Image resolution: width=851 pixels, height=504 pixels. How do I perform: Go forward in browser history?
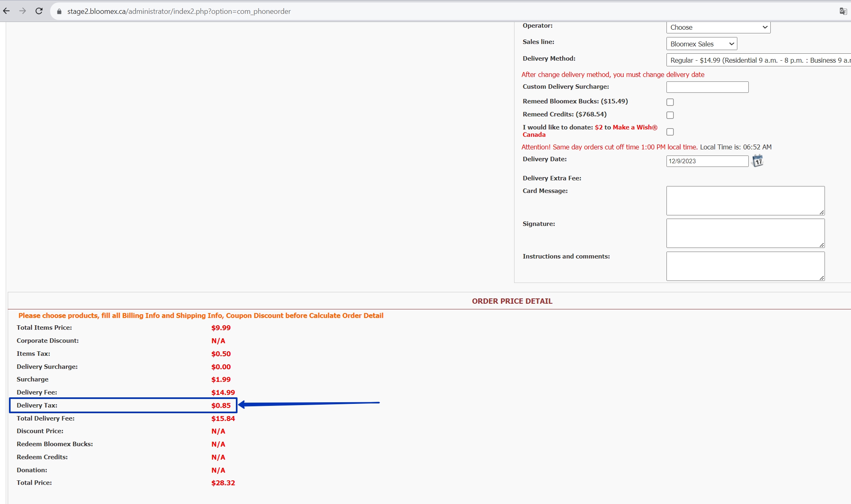click(23, 11)
